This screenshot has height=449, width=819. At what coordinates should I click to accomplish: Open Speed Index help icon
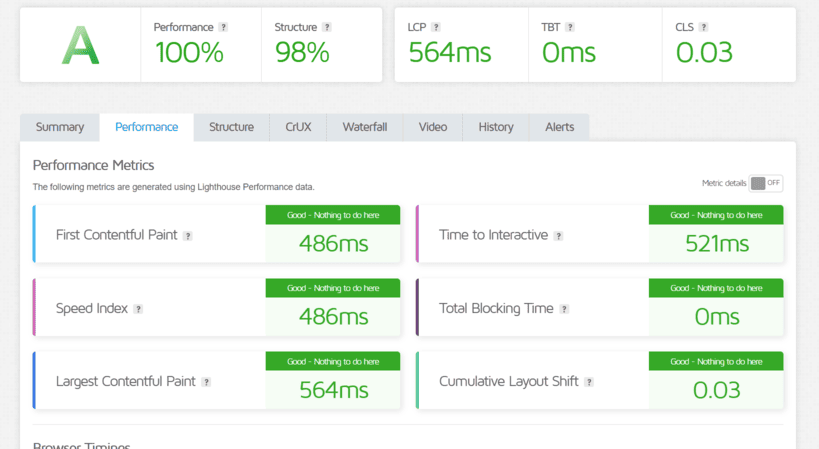138,309
